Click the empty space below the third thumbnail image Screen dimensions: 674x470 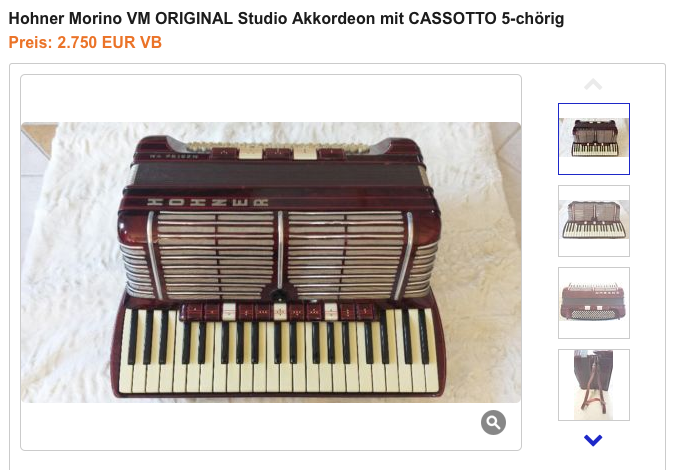coord(594,329)
